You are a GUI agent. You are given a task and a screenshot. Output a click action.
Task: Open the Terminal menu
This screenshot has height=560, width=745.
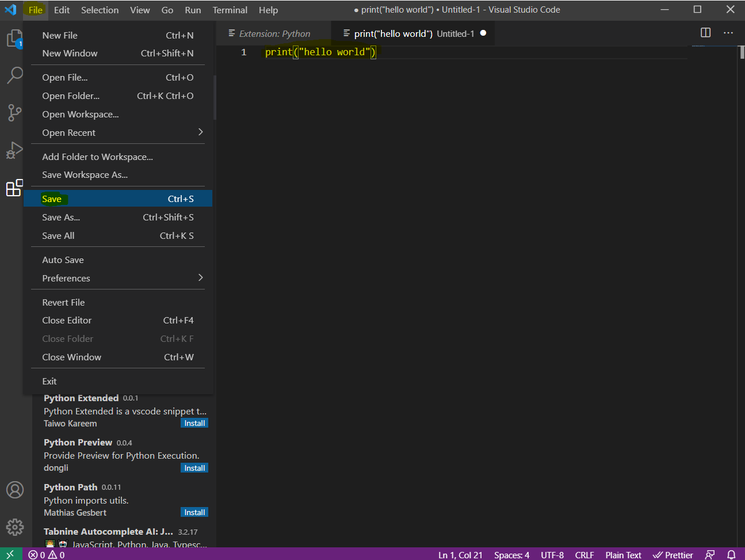(x=230, y=10)
